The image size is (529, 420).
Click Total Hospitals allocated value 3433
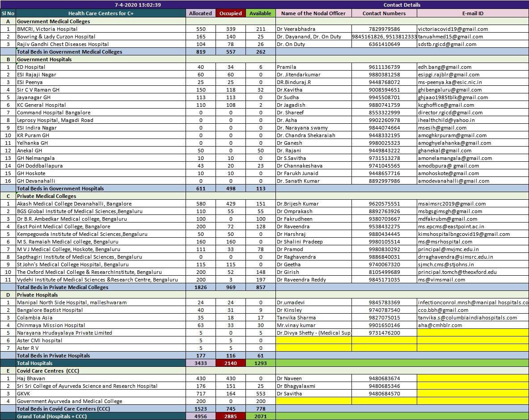point(201,363)
